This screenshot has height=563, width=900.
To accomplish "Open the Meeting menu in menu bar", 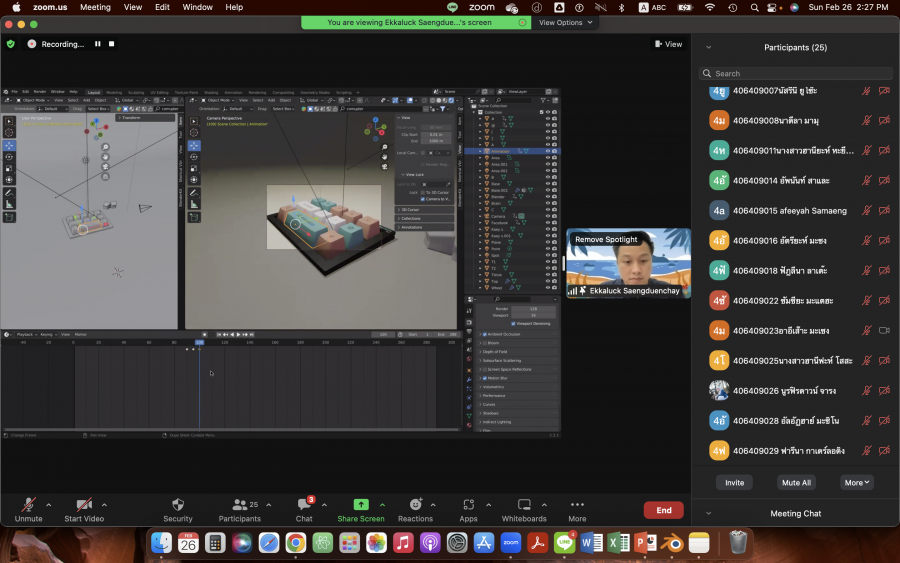I will coord(95,7).
